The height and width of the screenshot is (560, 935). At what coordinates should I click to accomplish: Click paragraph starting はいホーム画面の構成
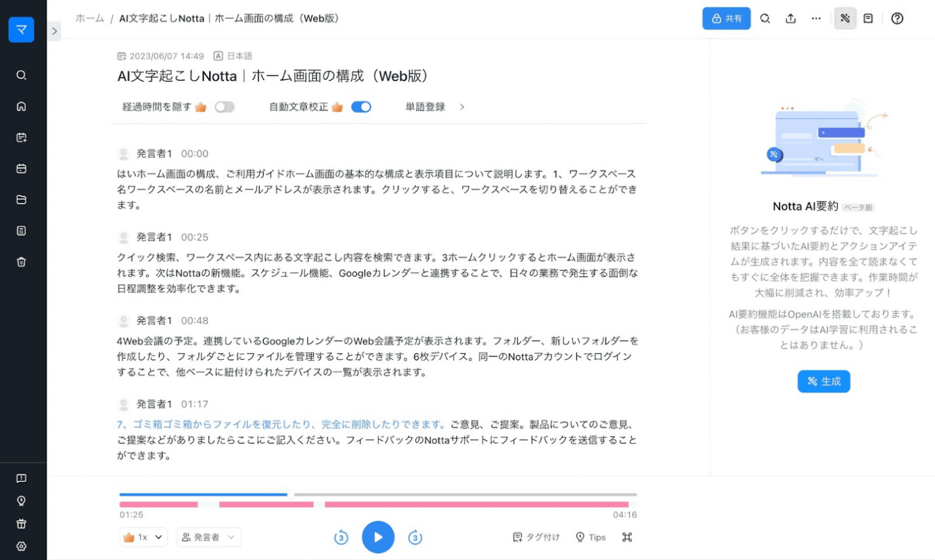click(376, 189)
